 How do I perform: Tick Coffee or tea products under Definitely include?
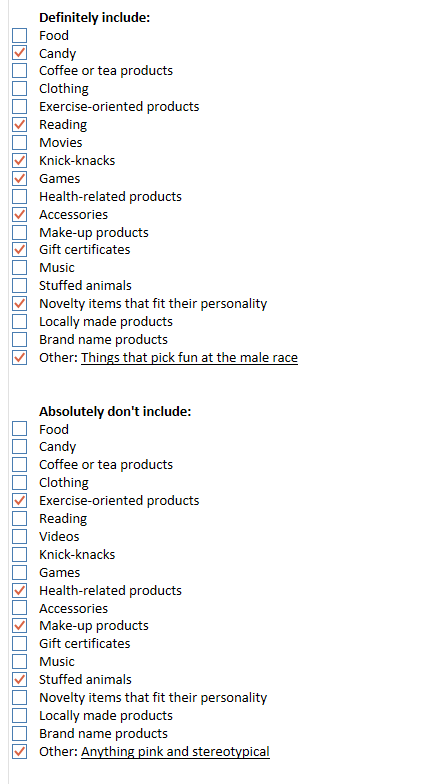tap(20, 70)
